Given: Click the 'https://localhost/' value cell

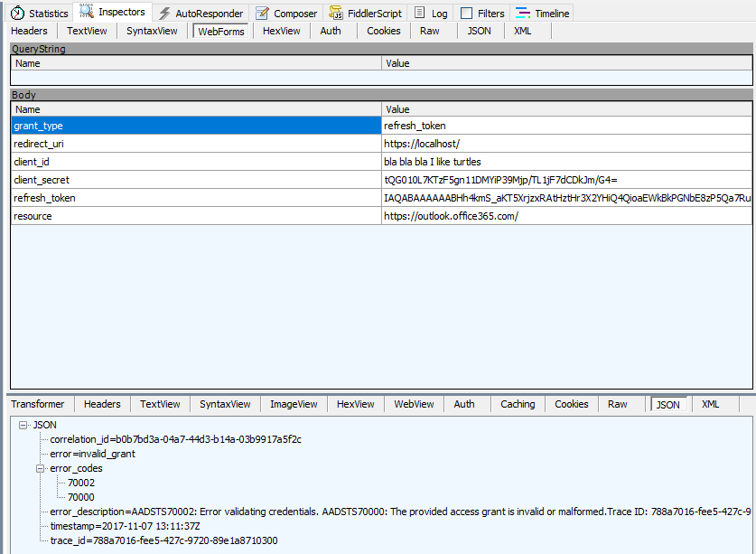Looking at the screenshot, I should (567, 144).
